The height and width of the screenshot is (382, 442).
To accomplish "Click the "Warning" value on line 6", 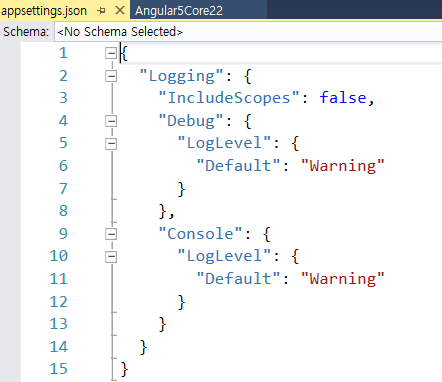I will coord(343,166).
